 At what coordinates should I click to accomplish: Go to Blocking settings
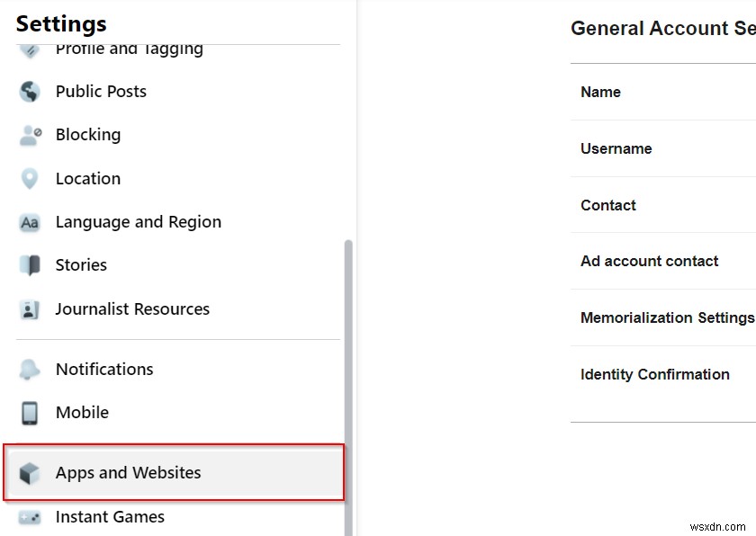(88, 135)
